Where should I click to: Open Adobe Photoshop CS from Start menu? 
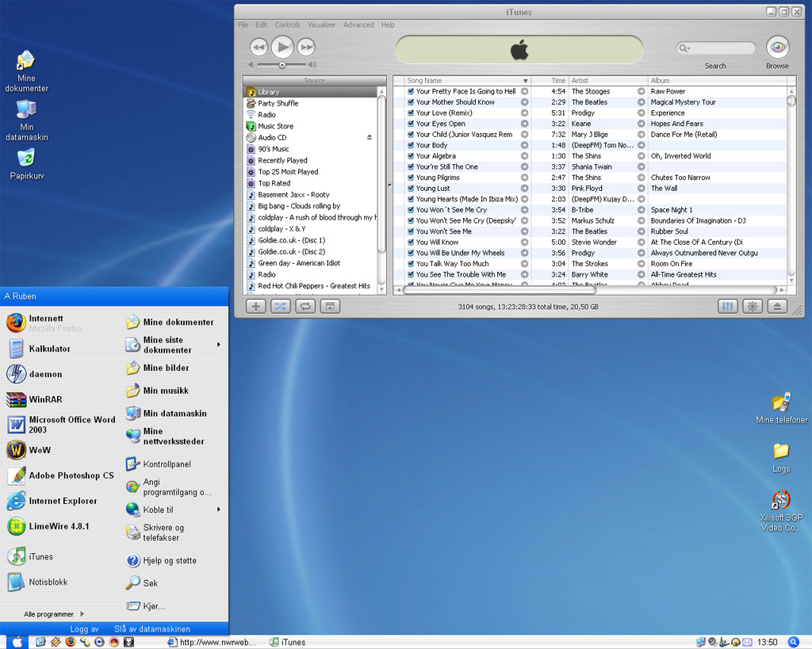tap(59, 475)
